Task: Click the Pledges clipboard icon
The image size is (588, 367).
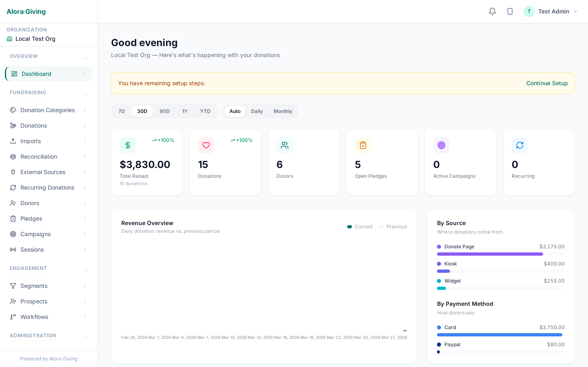Action: pos(13,218)
